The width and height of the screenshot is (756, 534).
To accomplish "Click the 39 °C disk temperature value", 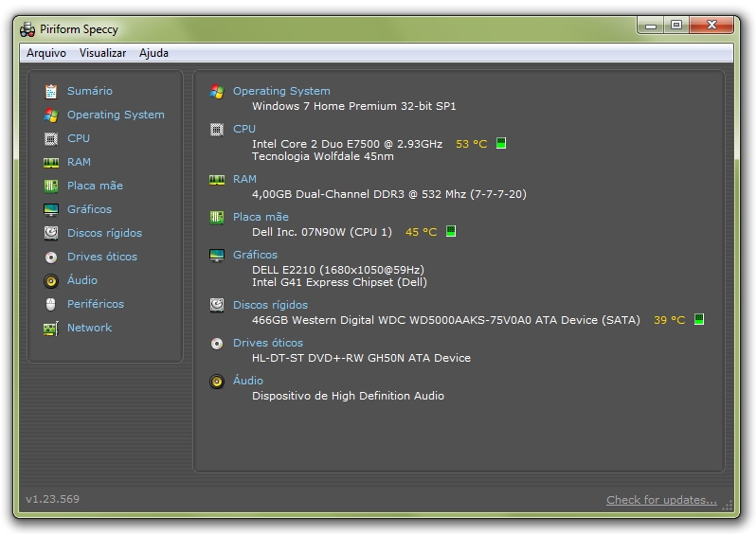I will coord(669,320).
